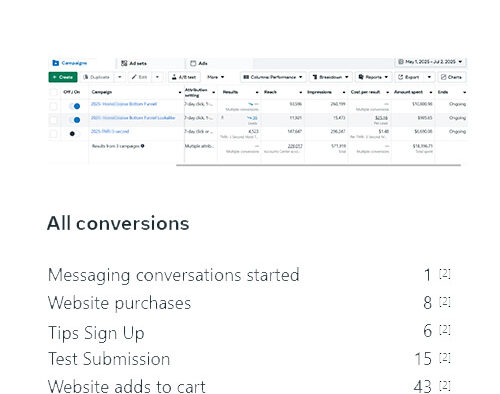500x394 pixels.
Task: Click the Export button
Action: click(x=409, y=77)
